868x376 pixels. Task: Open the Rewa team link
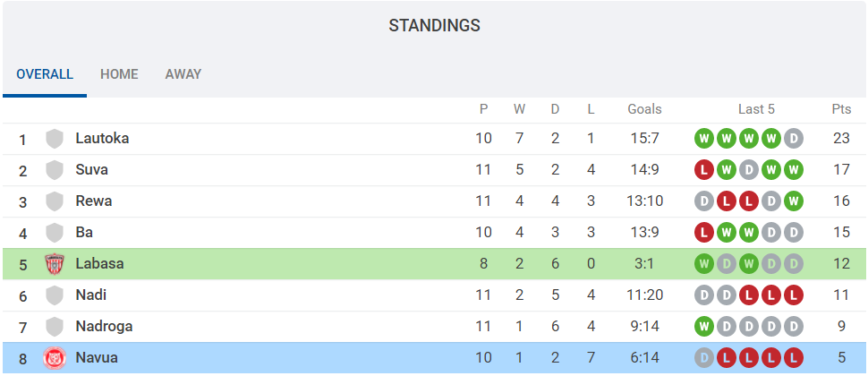click(x=94, y=201)
